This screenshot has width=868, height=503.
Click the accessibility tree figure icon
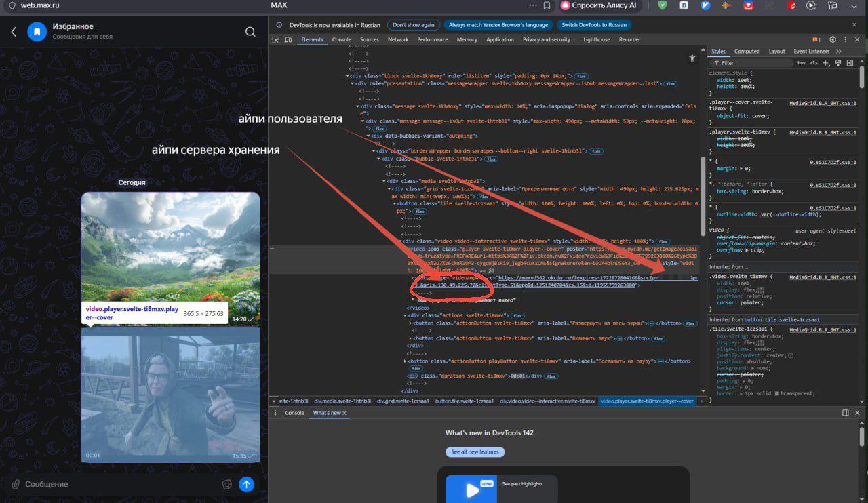click(692, 58)
